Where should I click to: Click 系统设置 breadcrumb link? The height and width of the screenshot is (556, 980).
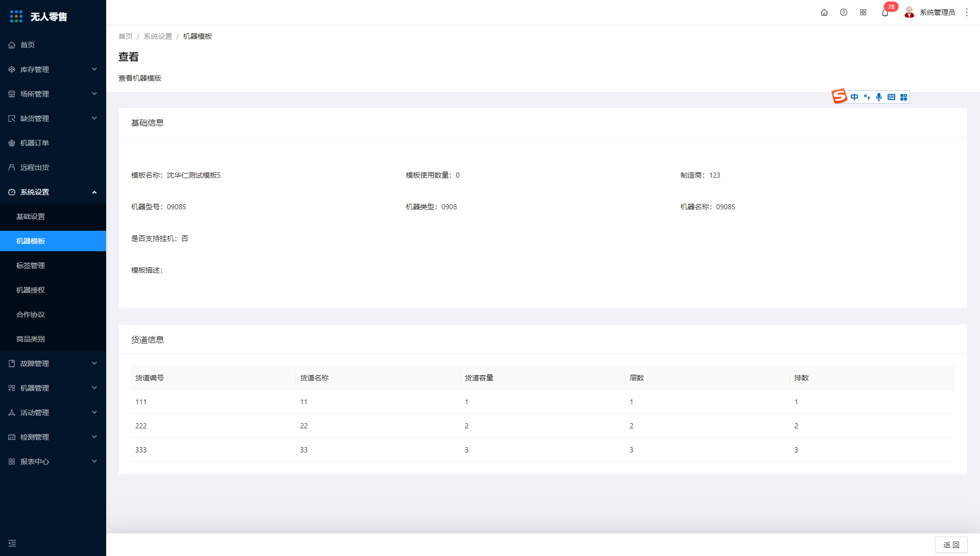[158, 36]
